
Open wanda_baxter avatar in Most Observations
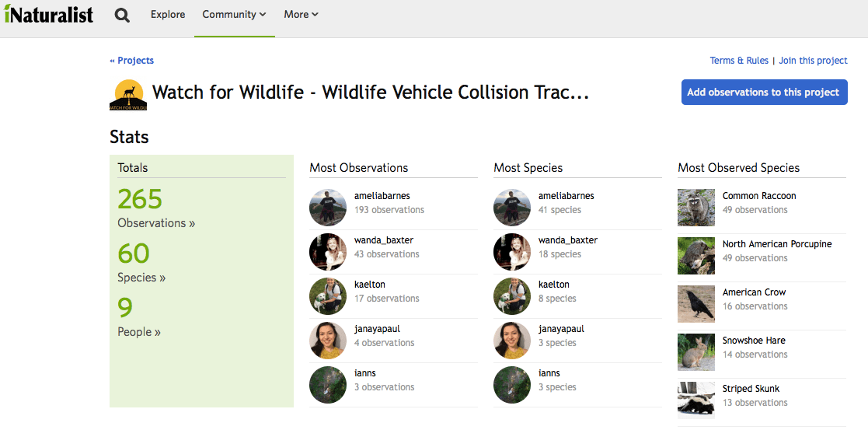tap(328, 252)
